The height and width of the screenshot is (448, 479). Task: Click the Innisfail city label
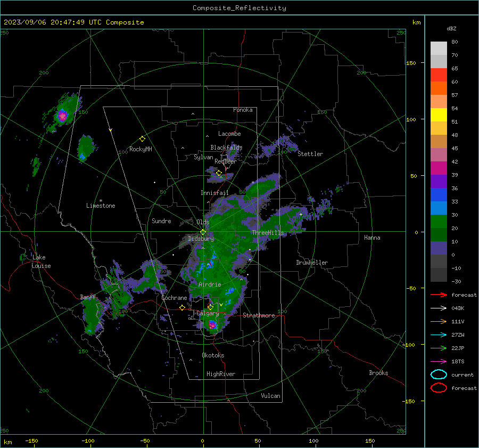pyautogui.click(x=214, y=193)
